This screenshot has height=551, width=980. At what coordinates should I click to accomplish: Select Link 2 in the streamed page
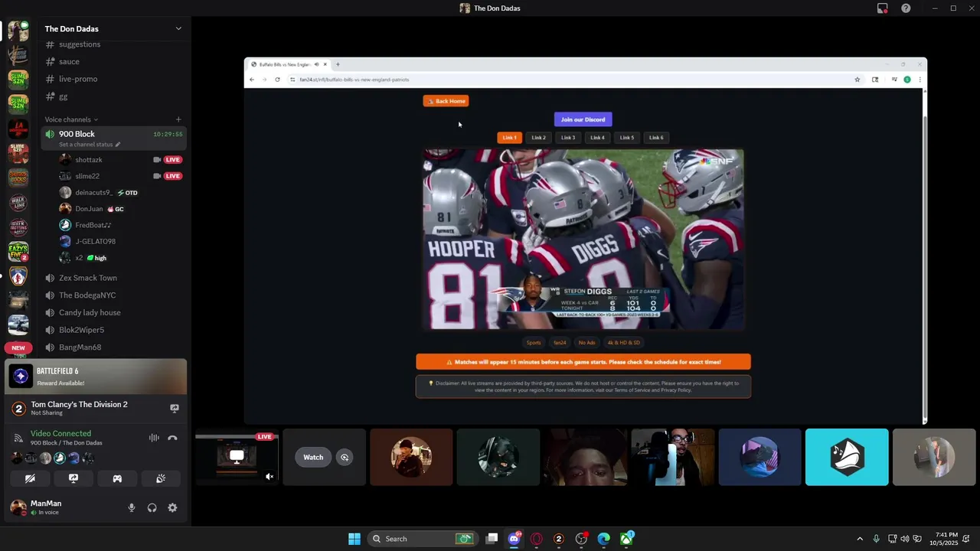point(539,138)
